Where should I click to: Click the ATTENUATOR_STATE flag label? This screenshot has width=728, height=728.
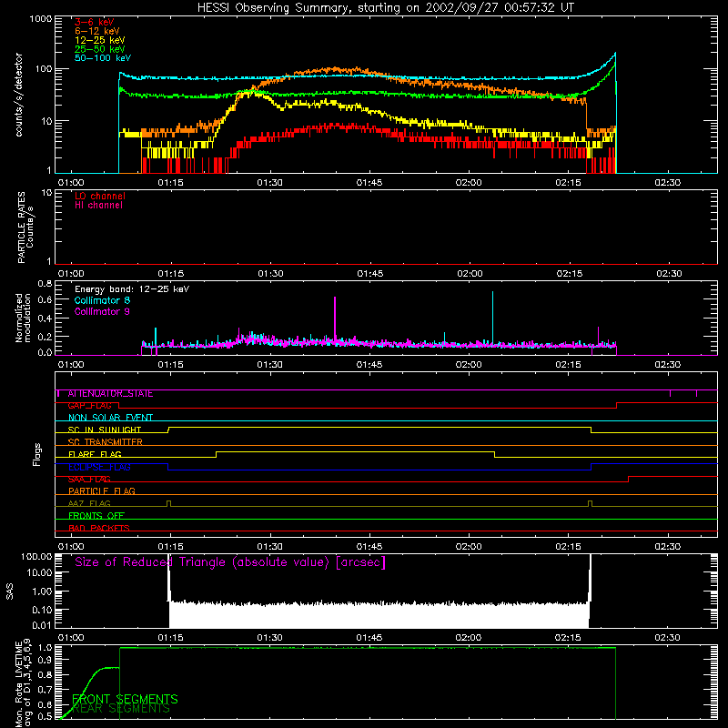pos(110,394)
